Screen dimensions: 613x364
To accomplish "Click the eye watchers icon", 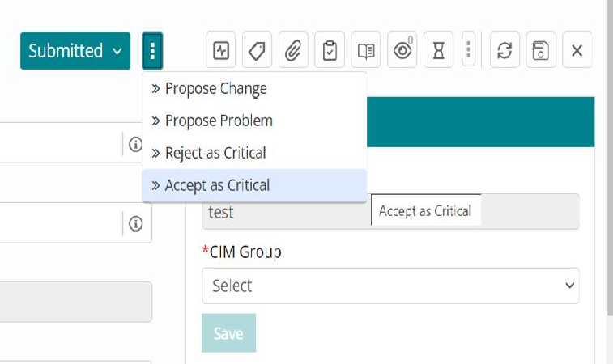I will (402, 51).
